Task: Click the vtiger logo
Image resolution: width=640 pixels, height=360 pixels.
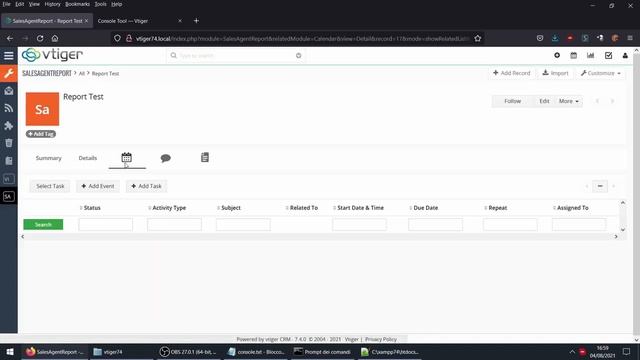Action: point(52,55)
